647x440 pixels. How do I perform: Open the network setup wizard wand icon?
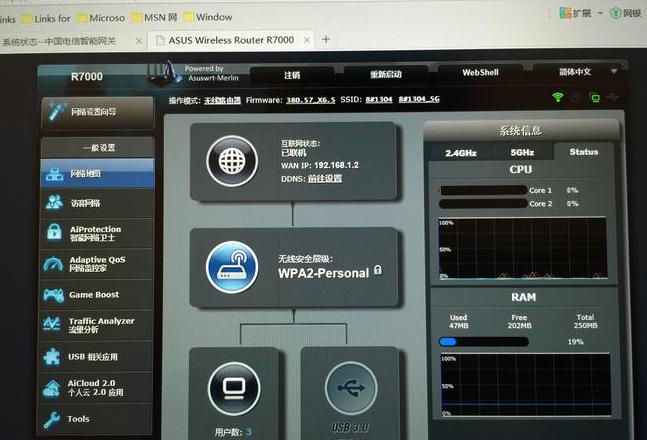[x=56, y=111]
